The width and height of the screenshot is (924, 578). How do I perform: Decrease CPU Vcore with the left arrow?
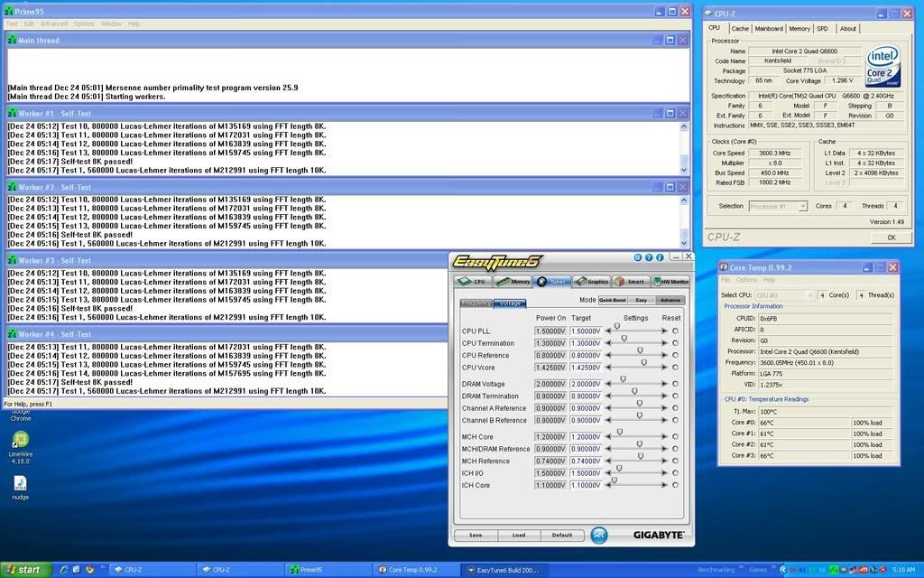[x=608, y=368]
